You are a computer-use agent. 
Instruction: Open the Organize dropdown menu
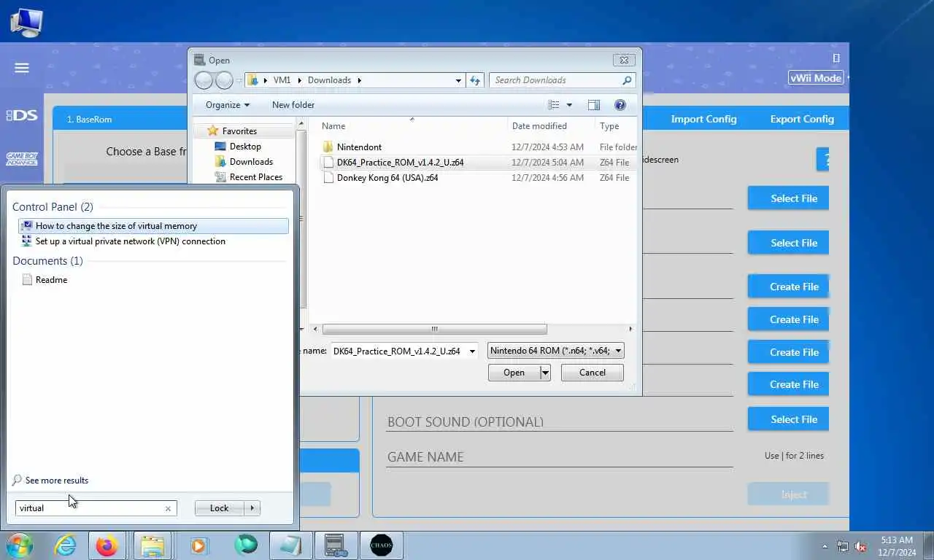pyautogui.click(x=228, y=105)
